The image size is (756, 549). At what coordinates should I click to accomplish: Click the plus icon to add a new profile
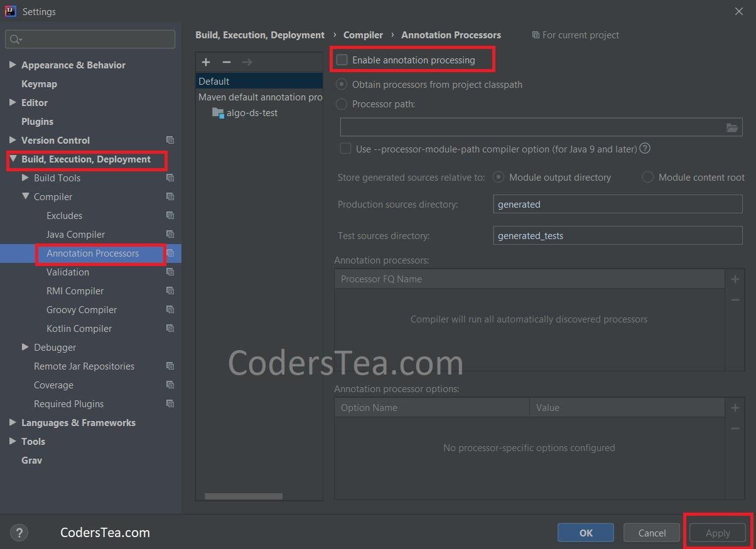point(206,62)
